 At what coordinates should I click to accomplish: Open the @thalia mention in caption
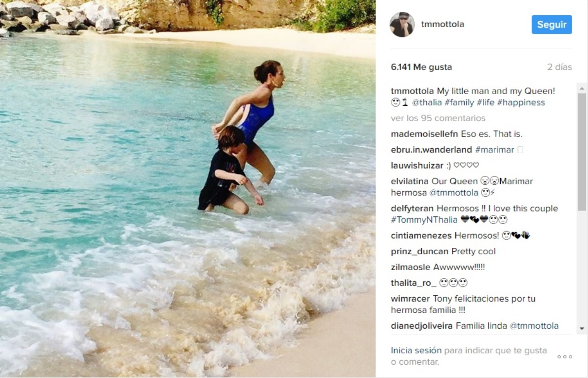(427, 103)
